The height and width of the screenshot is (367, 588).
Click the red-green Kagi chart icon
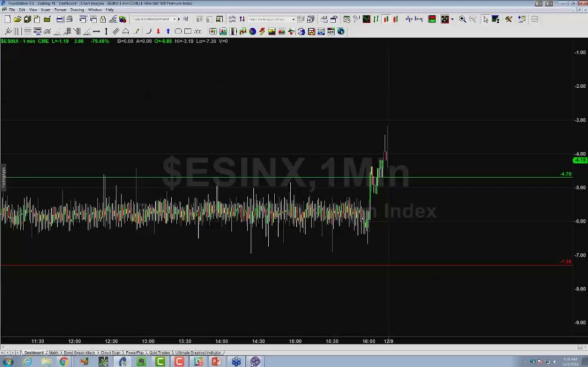(432, 19)
